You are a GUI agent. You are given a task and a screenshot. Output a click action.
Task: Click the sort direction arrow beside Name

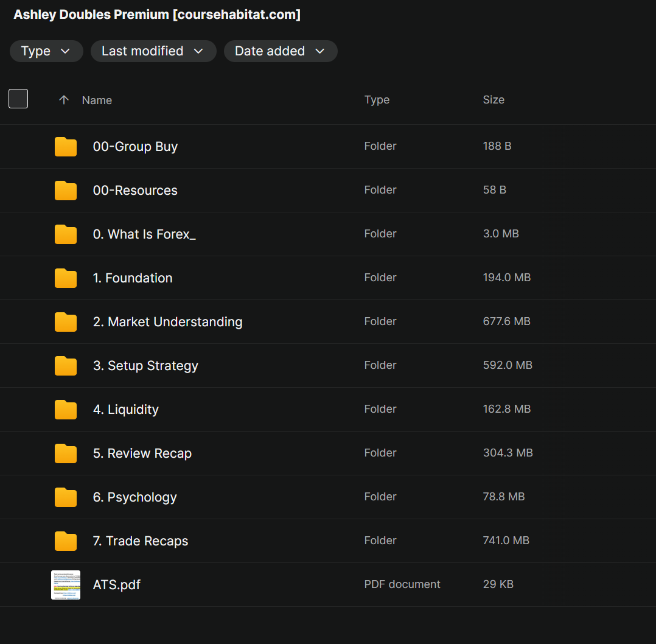coord(63,100)
